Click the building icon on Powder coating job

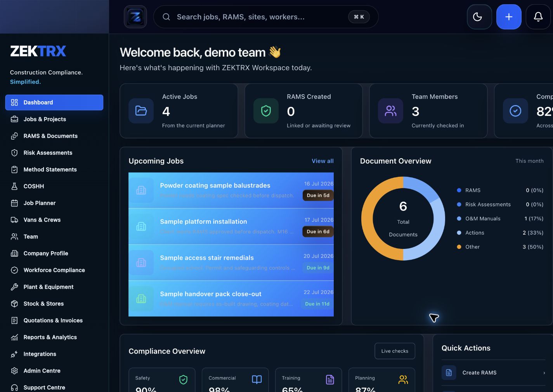tap(141, 190)
